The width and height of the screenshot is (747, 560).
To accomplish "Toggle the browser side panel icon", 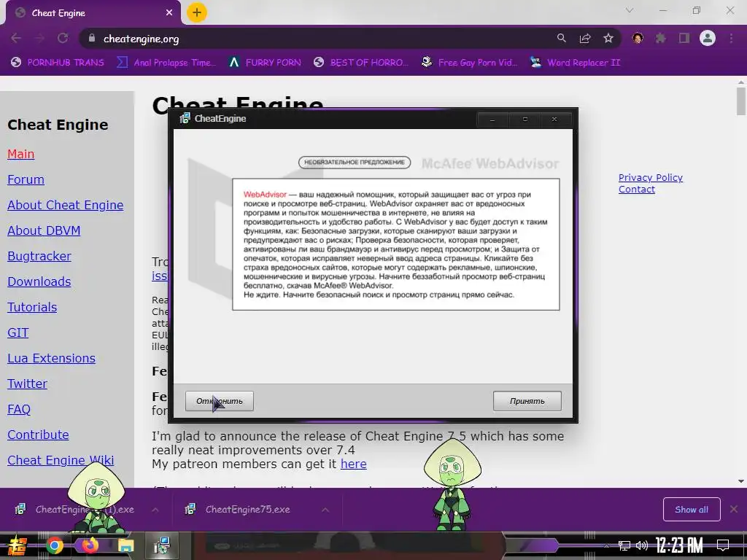I will (684, 39).
